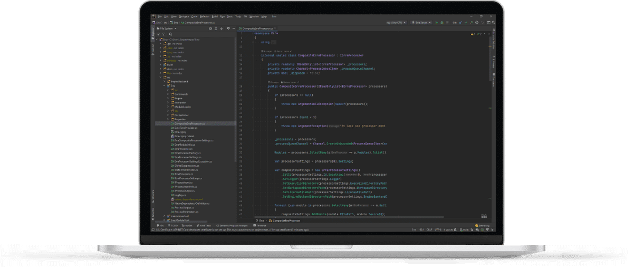Open the Event Log tool window
The width and height of the screenshot is (644, 268).
(483, 225)
